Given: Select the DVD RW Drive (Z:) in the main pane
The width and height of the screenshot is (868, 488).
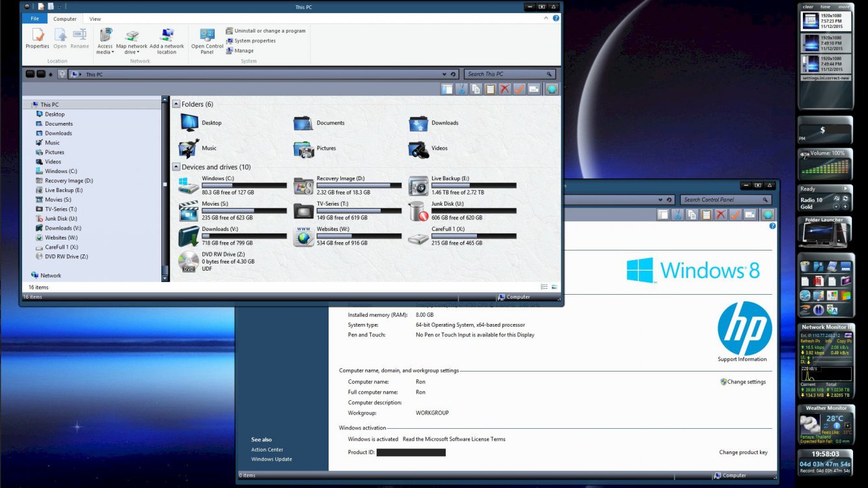Looking at the screenshot, I should click(x=218, y=261).
